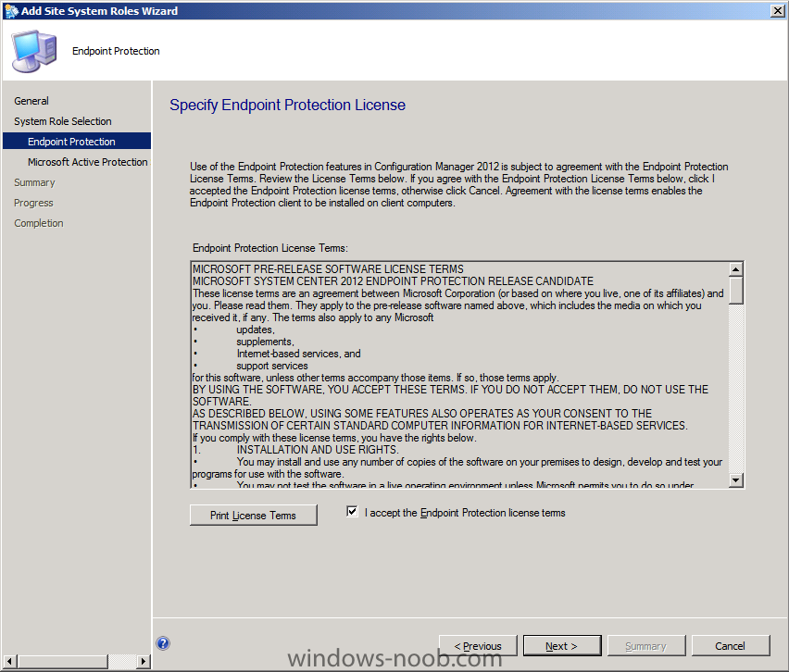Click the blue help question mark icon
The height and width of the screenshot is (672, 789).
(163, 643)
